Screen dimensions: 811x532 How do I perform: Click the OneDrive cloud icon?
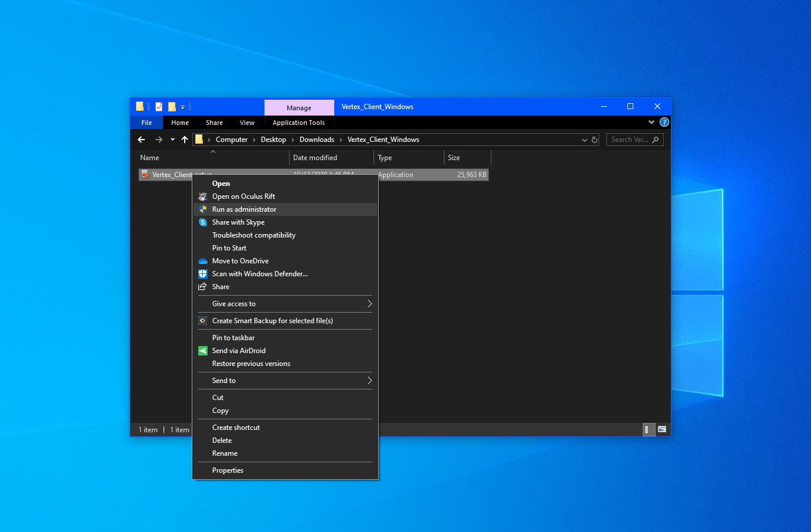pyautogui.click(x=203, y=261)
